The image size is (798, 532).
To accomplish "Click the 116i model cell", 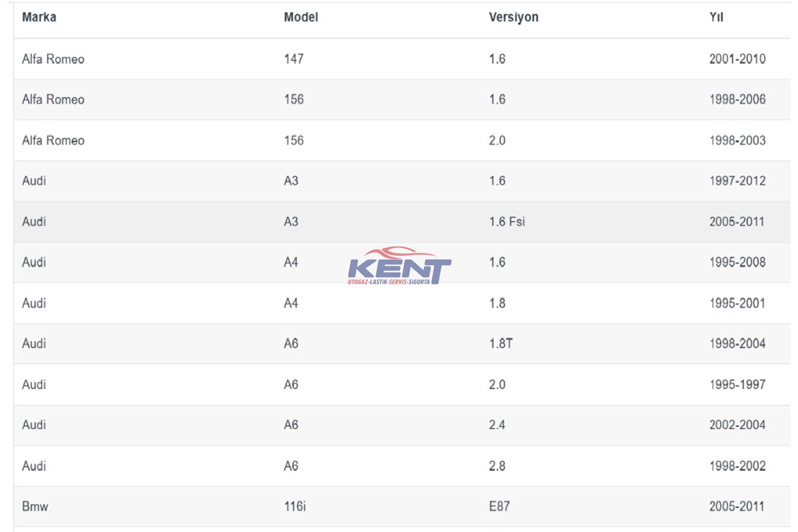I will (295, 506).
